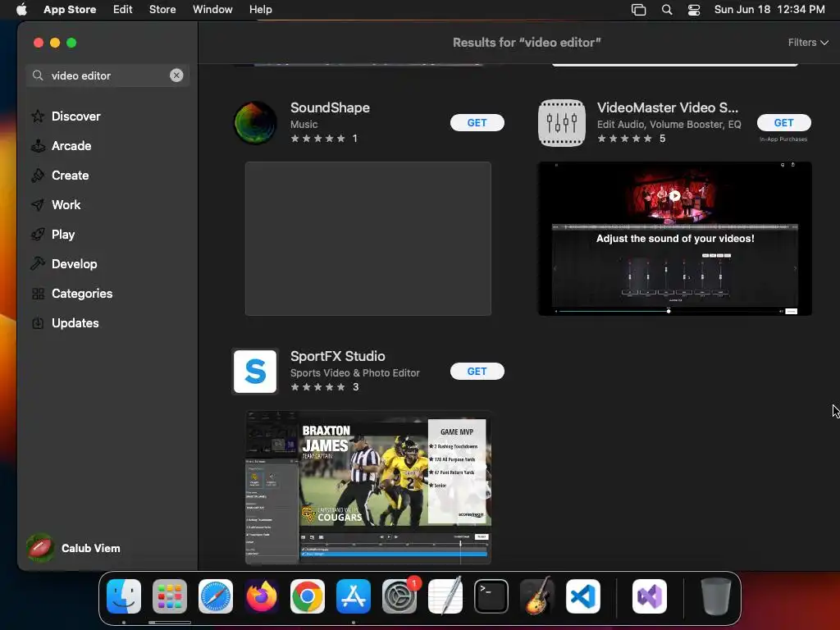Click the search magnifier icon in sidebar
840x630 pixels.
38,75
